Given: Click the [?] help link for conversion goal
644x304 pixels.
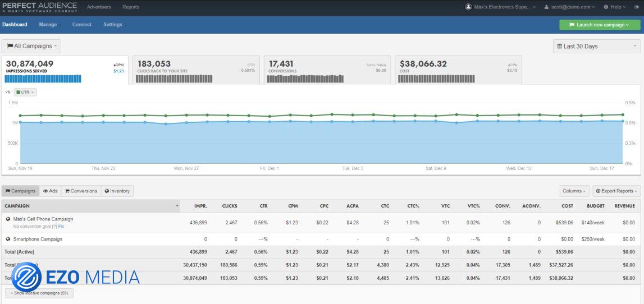Looking at the screenshot, I should point(54,227).
